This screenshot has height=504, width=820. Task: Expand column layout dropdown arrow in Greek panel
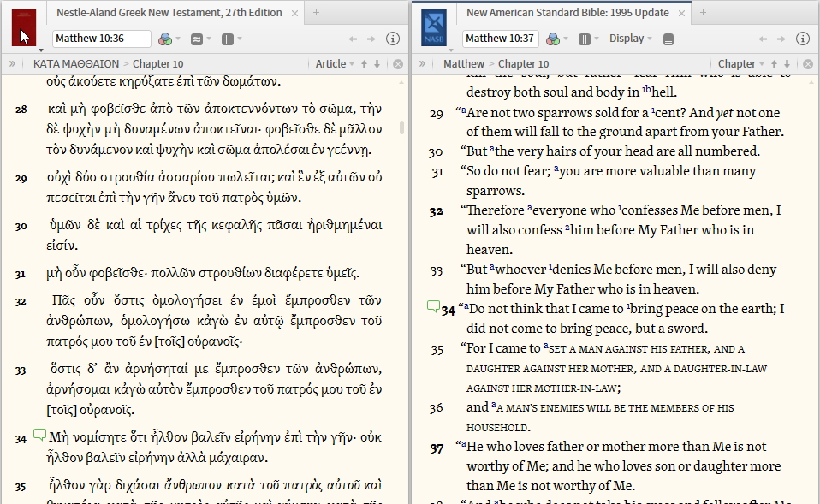coord(240,39)
